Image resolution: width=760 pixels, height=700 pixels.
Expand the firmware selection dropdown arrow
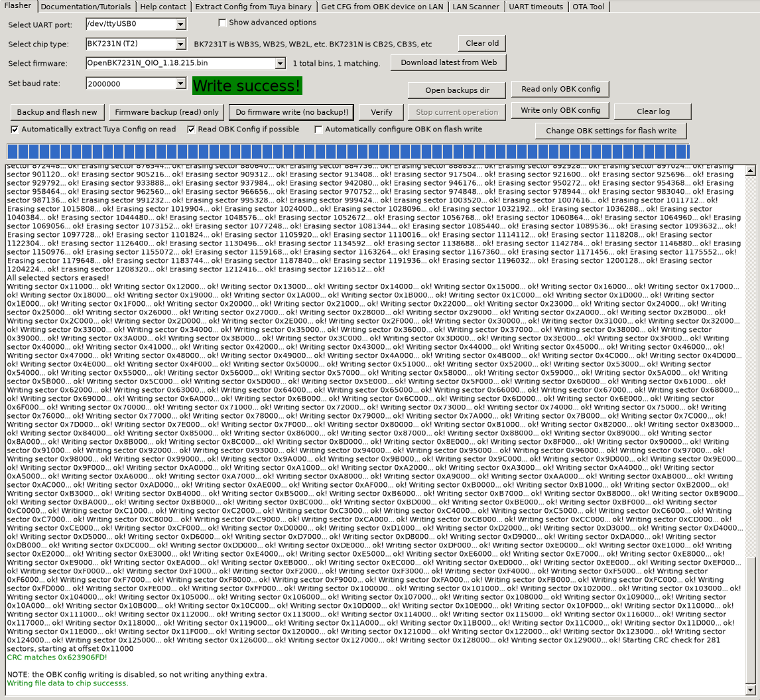281,64
